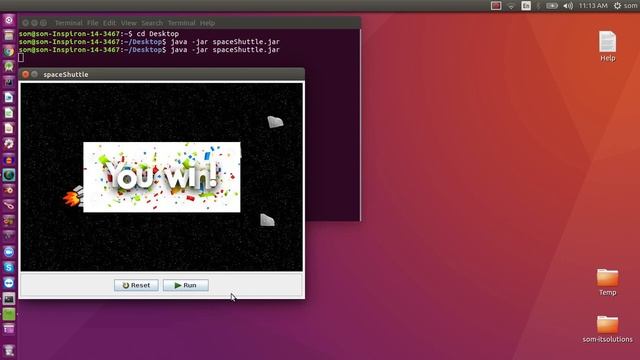This screenshot has width=640, height=360.
Task: Switch to Terminal icon in launcher
Action: (9, 298)
